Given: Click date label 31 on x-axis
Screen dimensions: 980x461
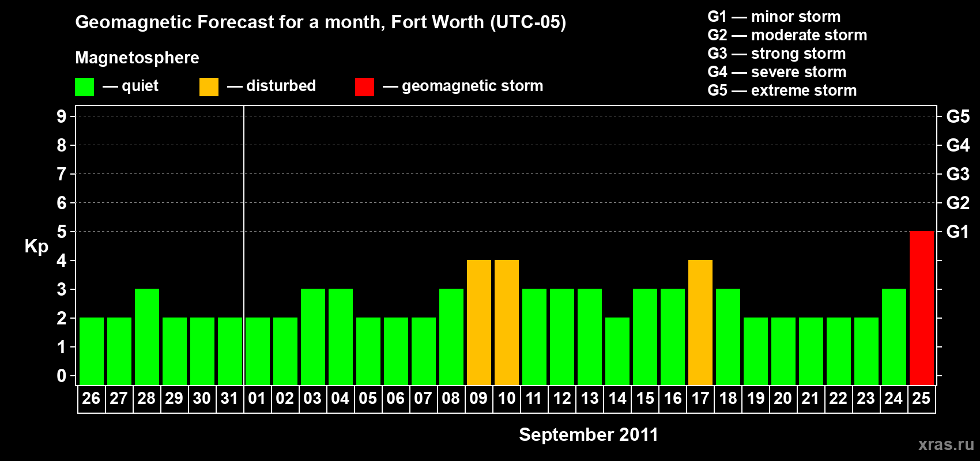Looking at the screenshot, I should point(229,399).
